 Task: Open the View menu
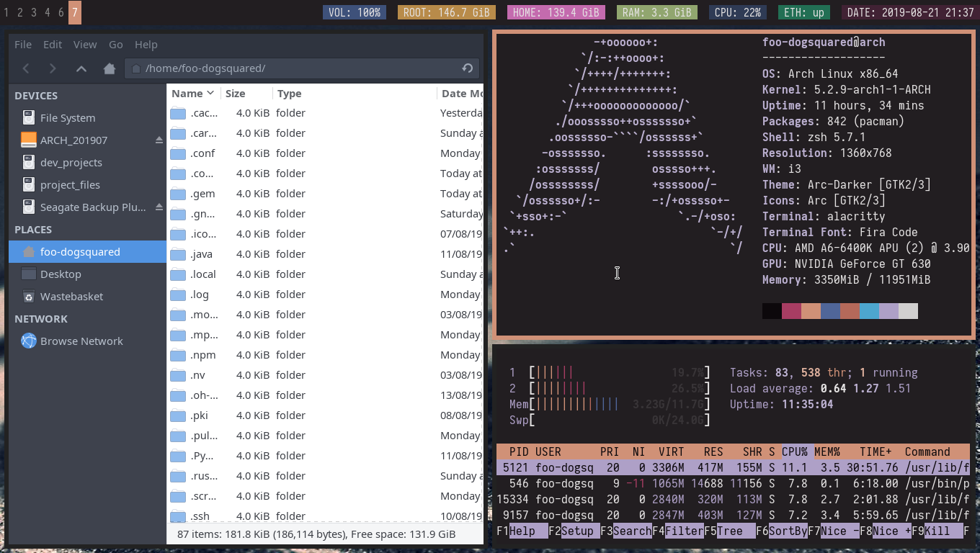click(x=85, y=45)
